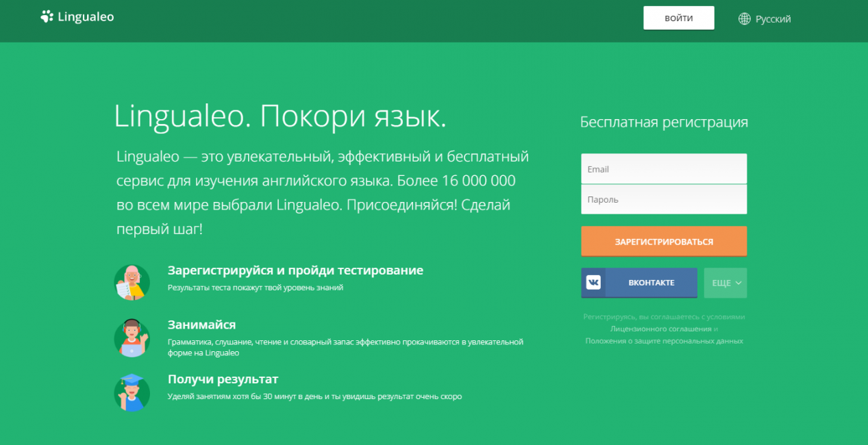Click text about 30 минут в день

pos(314,396)
